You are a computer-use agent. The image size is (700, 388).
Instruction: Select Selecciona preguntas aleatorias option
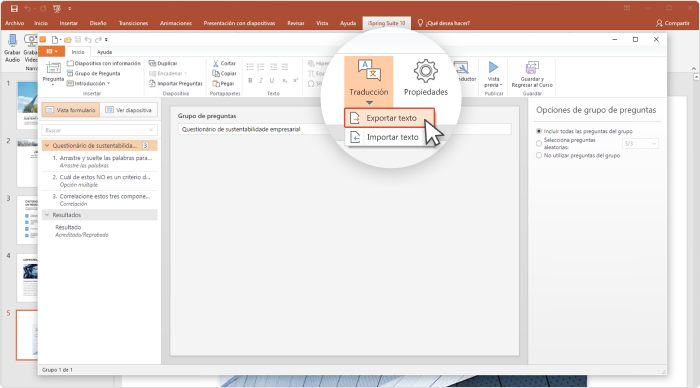[x=539, y=143]
